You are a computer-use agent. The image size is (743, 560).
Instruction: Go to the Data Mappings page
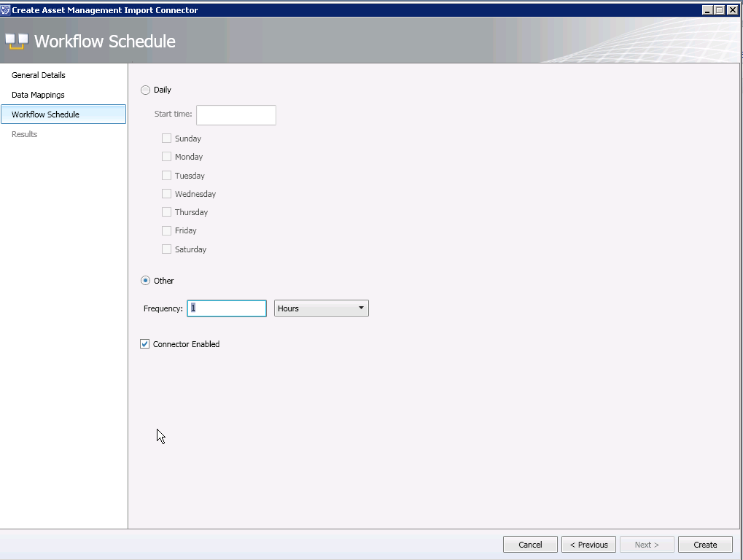tap(38, 95)
